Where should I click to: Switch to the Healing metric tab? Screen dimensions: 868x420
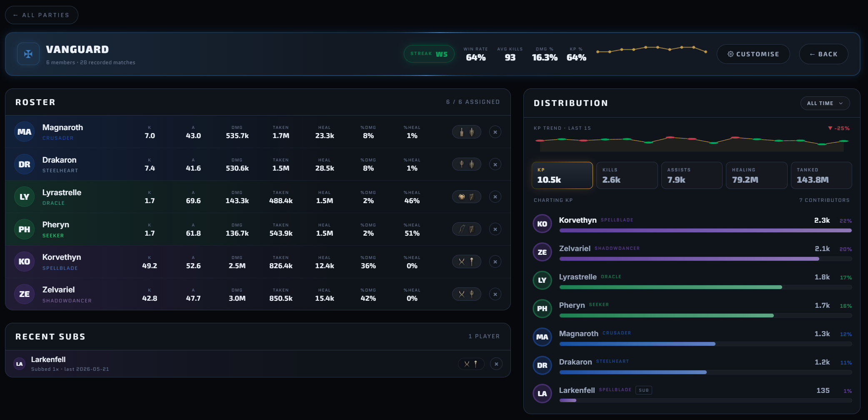(756, 175)
